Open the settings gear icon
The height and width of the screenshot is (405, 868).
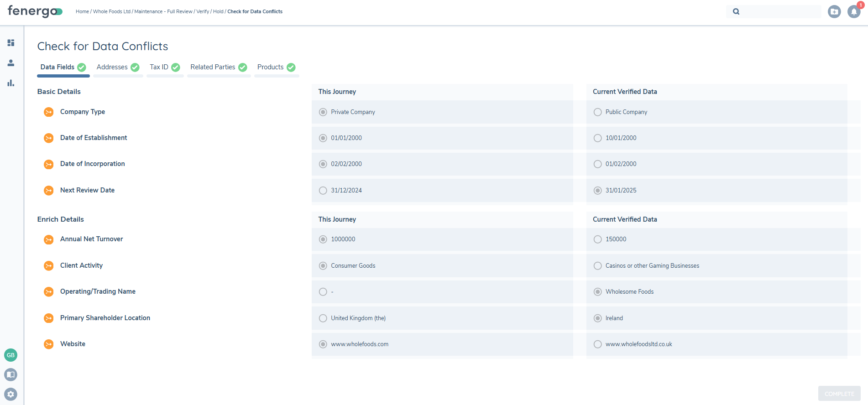coord(11,394)
